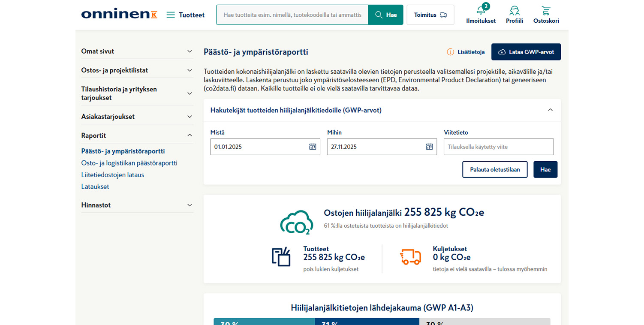
Task: Download GWP values with Lataa GWP-arvot
Action: 526,52
